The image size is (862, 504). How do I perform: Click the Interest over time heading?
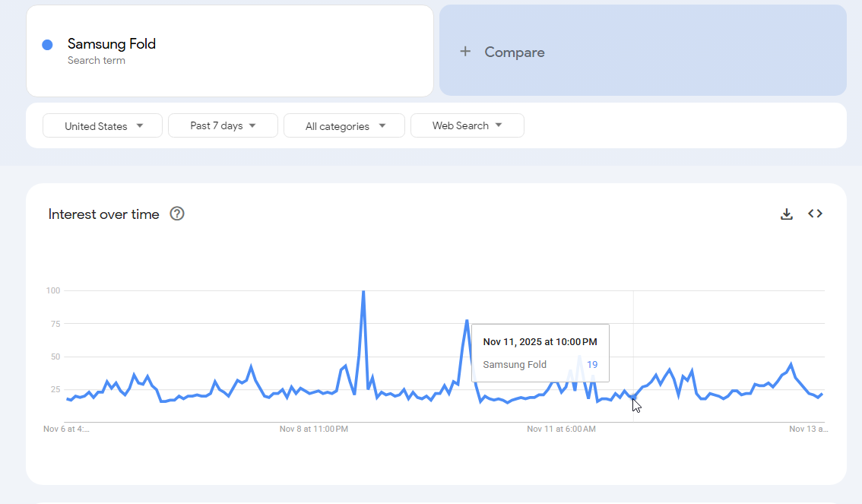104,214
